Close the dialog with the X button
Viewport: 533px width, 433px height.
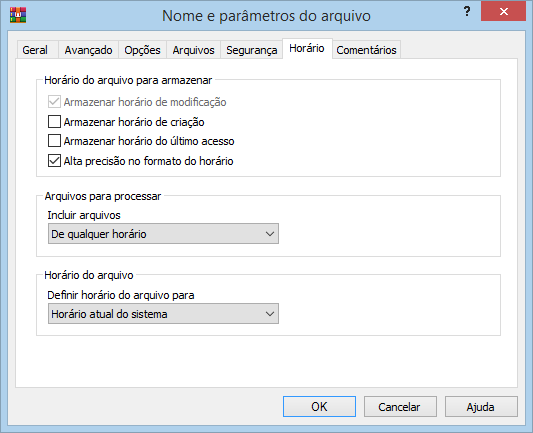tap(503, 12)
